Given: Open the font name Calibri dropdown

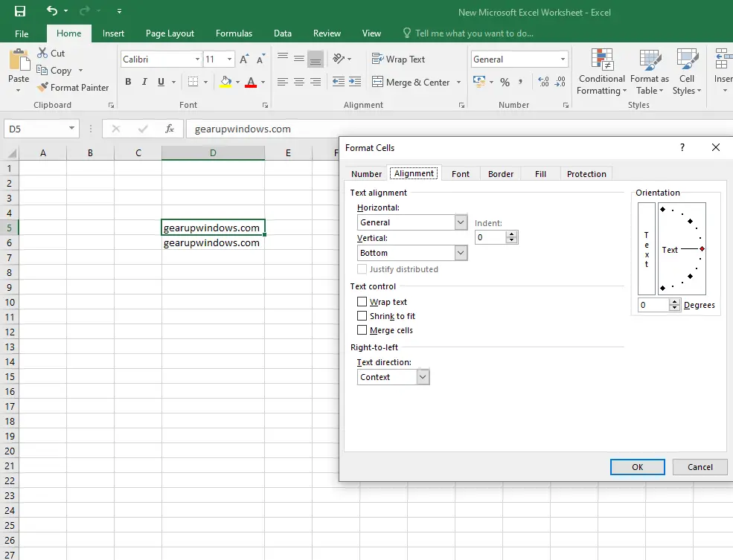Looking at the screenshot, I should (197, 59).
